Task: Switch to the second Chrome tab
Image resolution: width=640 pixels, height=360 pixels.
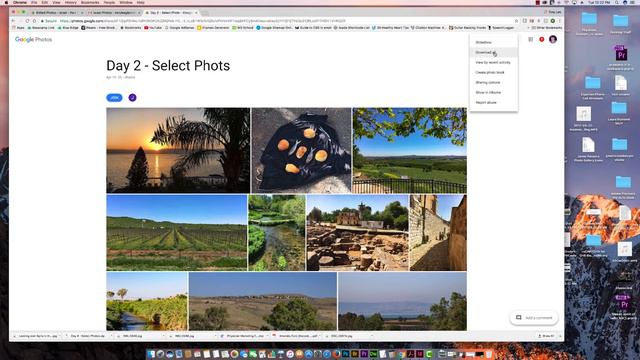Action: [113, 13]
